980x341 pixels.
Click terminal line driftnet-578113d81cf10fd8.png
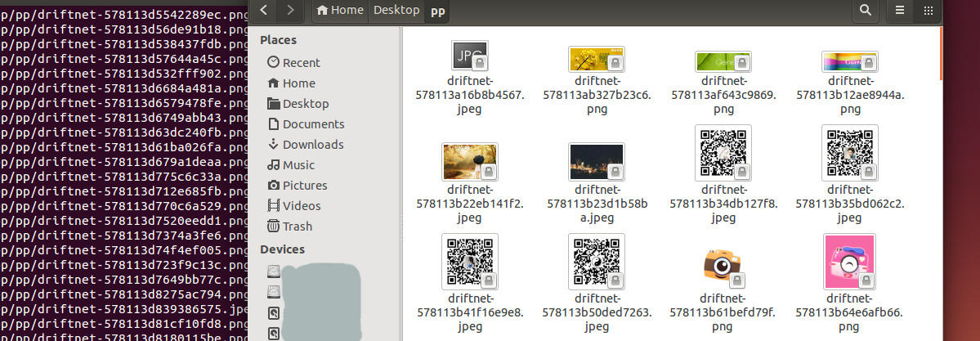tap(123, 324)
